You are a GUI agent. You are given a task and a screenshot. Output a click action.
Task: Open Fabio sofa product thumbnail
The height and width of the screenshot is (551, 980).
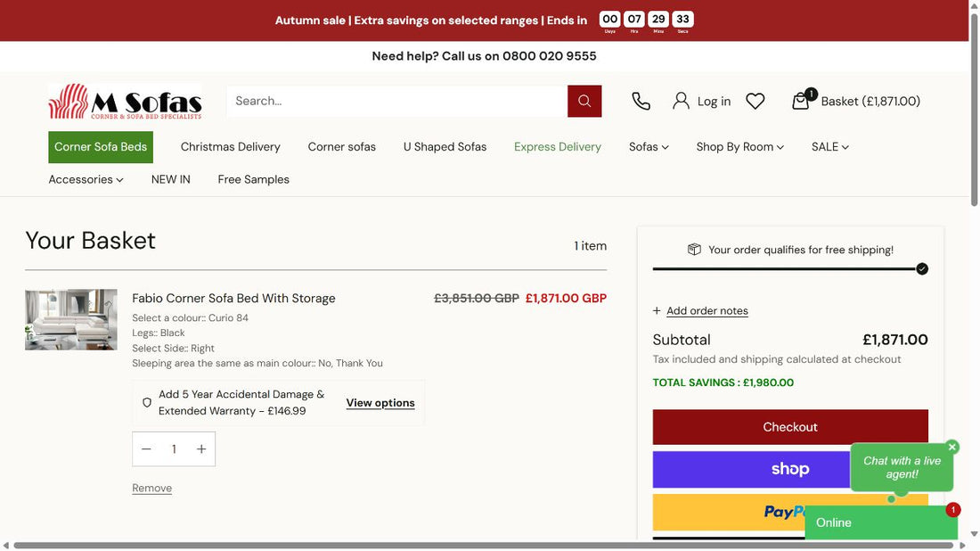(71, 319)
